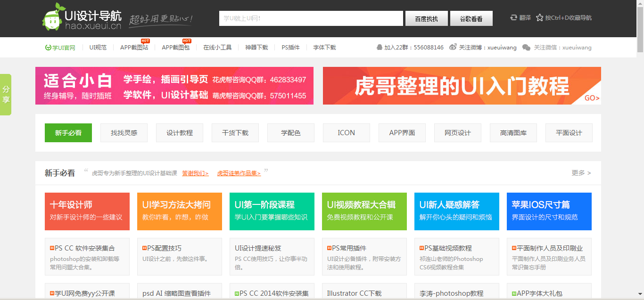Click icon beside PS基础视频教程
644x300 pixels.
(422, 248)
